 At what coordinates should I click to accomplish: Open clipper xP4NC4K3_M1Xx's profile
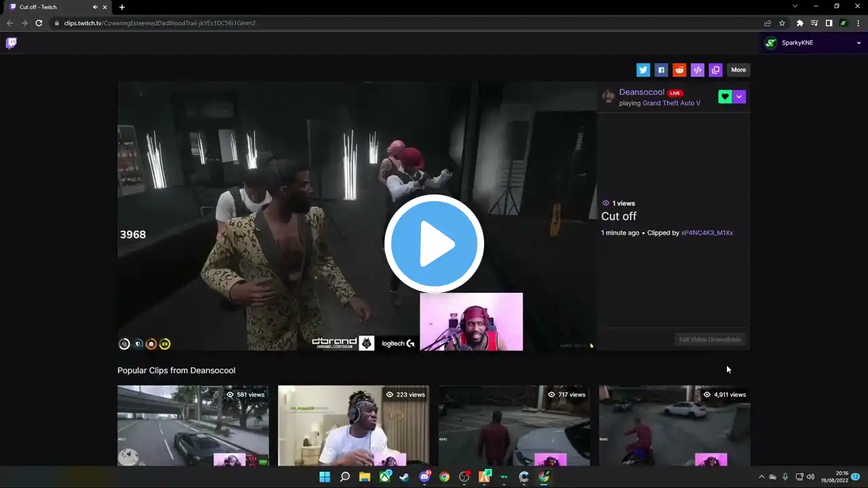707,233
